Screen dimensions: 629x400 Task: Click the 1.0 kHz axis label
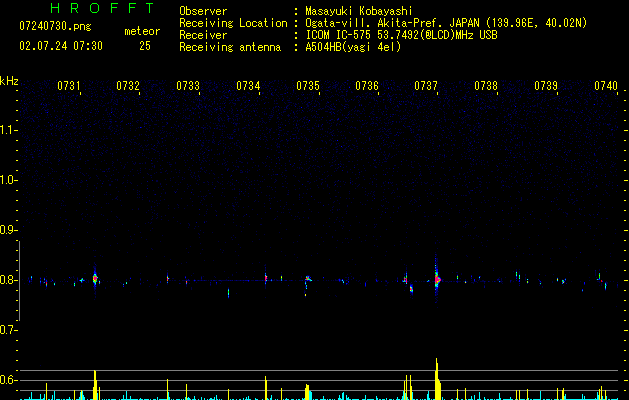tap(8, 181)
